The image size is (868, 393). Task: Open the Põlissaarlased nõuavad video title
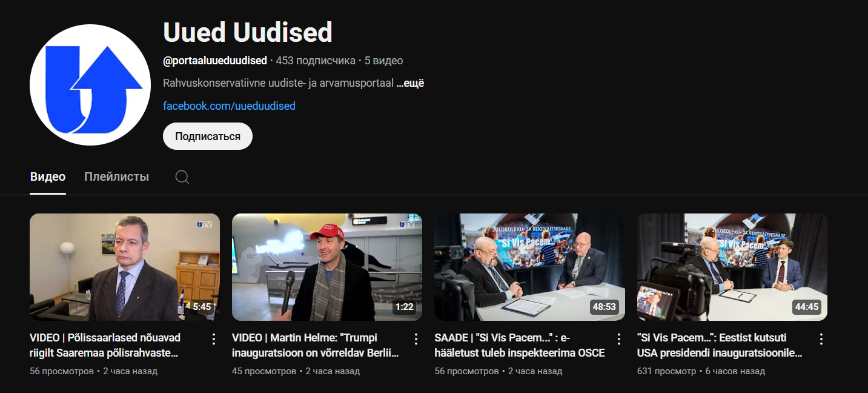click(105, 345)
